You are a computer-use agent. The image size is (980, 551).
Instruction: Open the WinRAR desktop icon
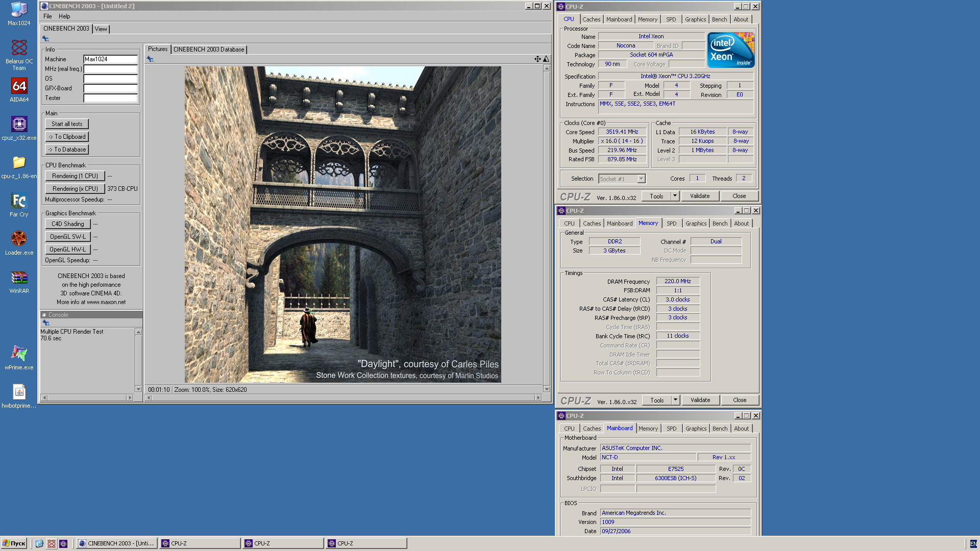click(x=19, y=282)
